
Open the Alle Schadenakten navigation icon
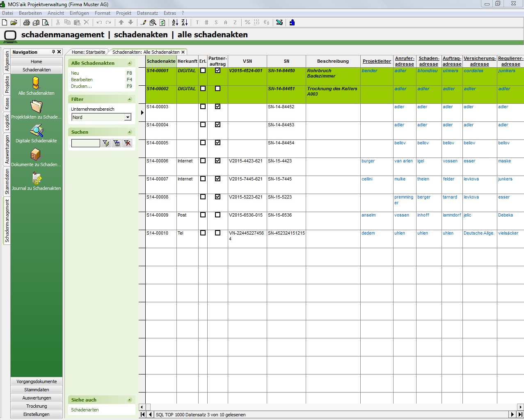(x=36, y=86)
